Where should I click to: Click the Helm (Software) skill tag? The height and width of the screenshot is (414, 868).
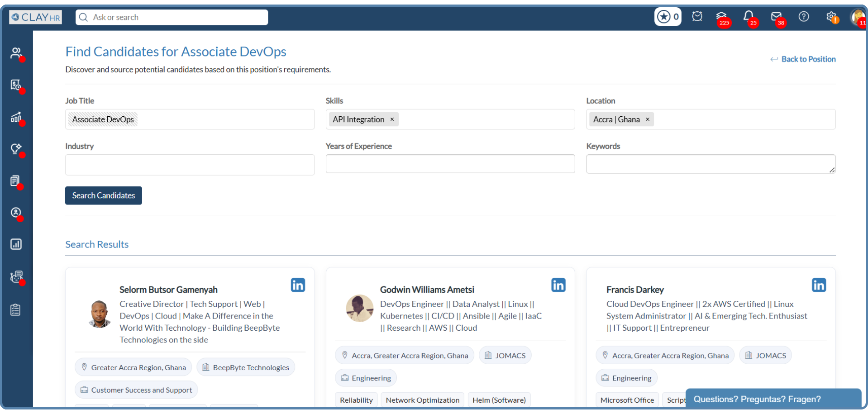499,400
